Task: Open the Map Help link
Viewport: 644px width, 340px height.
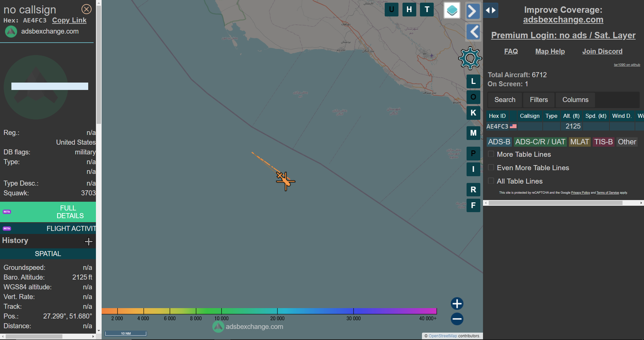Action: (x=550, y=51)
